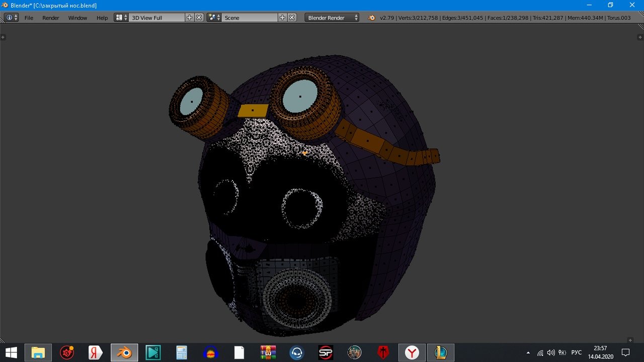This screenshot has height=362, width=644.
Task: Add a new scene with plus
Action: [x=283, y=18]
